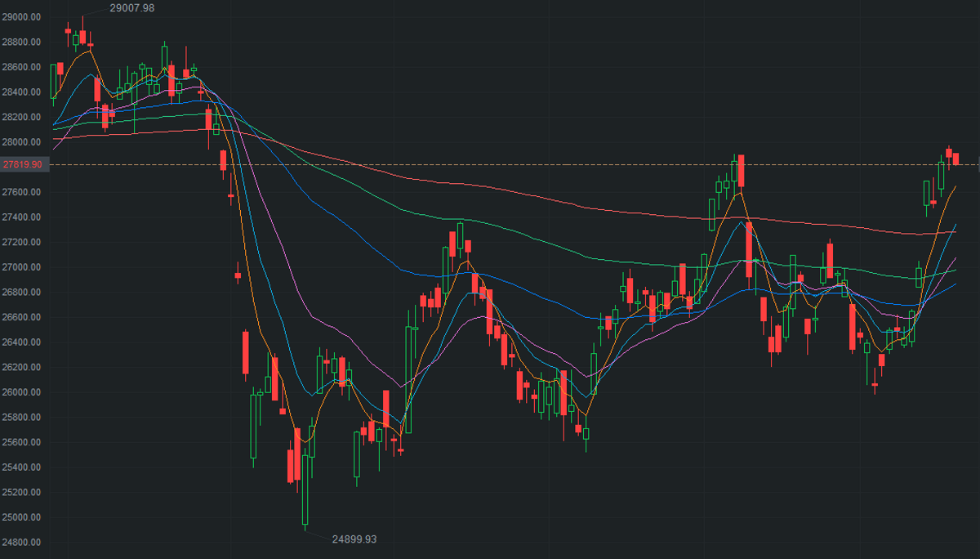
Task: Click the 26200.00 axis label
Action: point(22,367)
